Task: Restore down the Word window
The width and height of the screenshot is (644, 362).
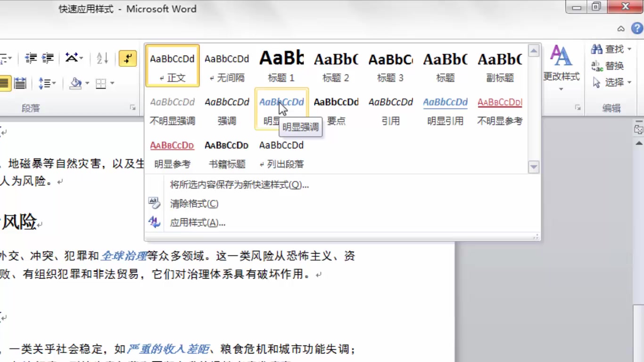Action: coord(597,7)
